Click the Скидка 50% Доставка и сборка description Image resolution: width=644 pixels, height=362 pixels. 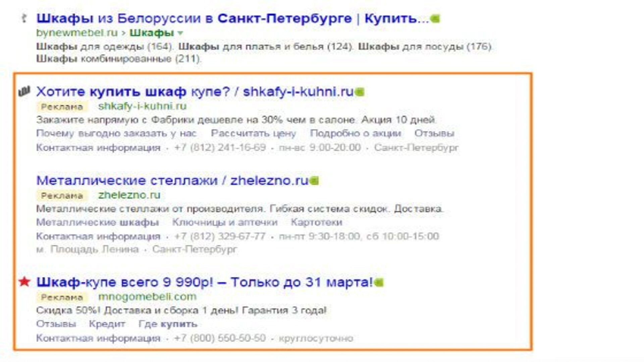181,310
